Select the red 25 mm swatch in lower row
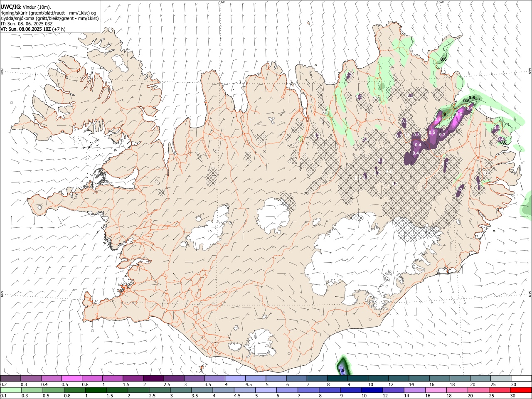The height and width of the screenshot is (399, 532). click(x=500, y=390)
